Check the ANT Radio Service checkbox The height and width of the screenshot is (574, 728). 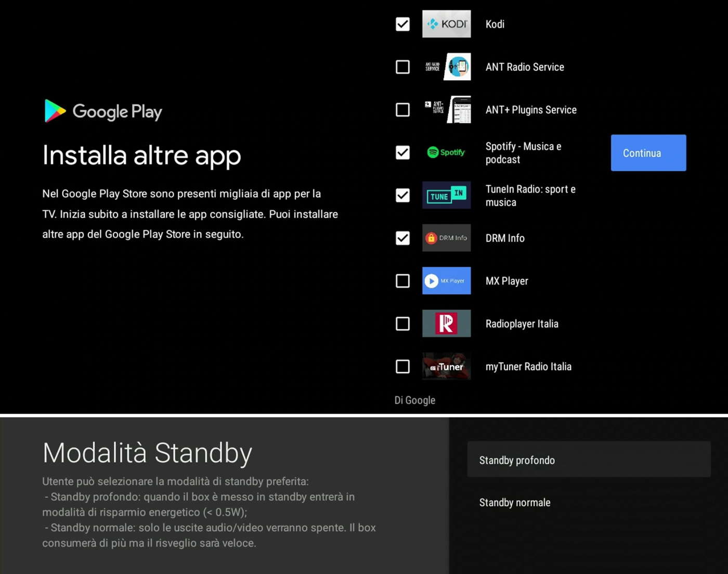click(402, 67)
